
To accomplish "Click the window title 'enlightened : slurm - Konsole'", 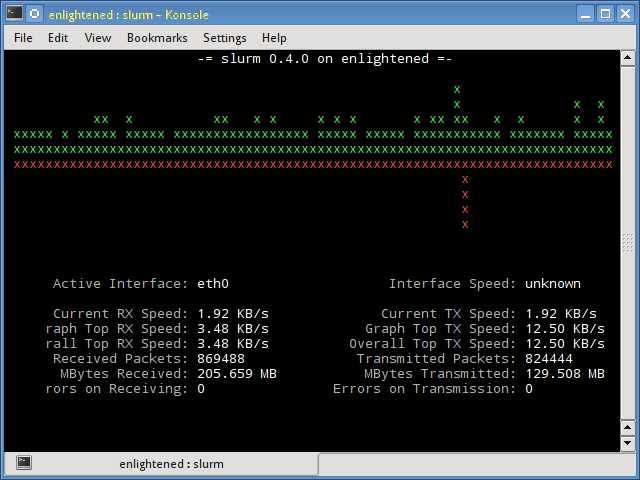I will click(x=129, y=15).
